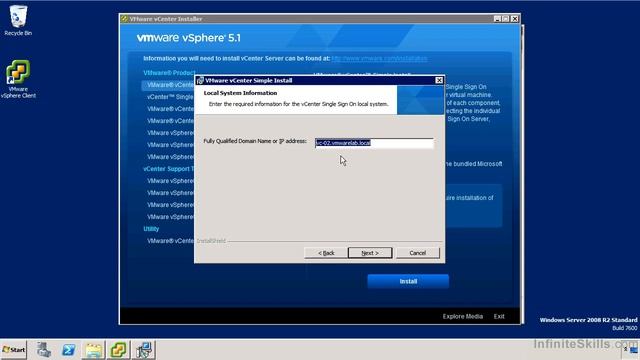This screenshot has width=640, height=360.
Task: Open the Start menu
Action: [x=13, y=350]
